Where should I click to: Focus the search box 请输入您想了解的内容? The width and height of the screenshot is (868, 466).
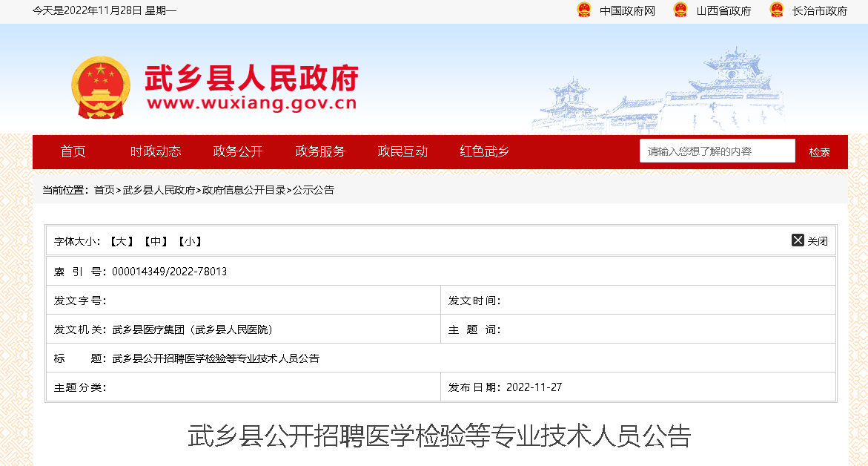pyautogui.click(x=718, y=151)
